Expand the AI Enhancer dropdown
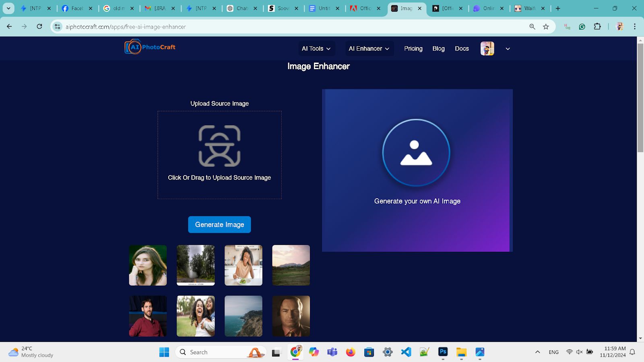This screenshot has height=362, width=644. [369, 49]
